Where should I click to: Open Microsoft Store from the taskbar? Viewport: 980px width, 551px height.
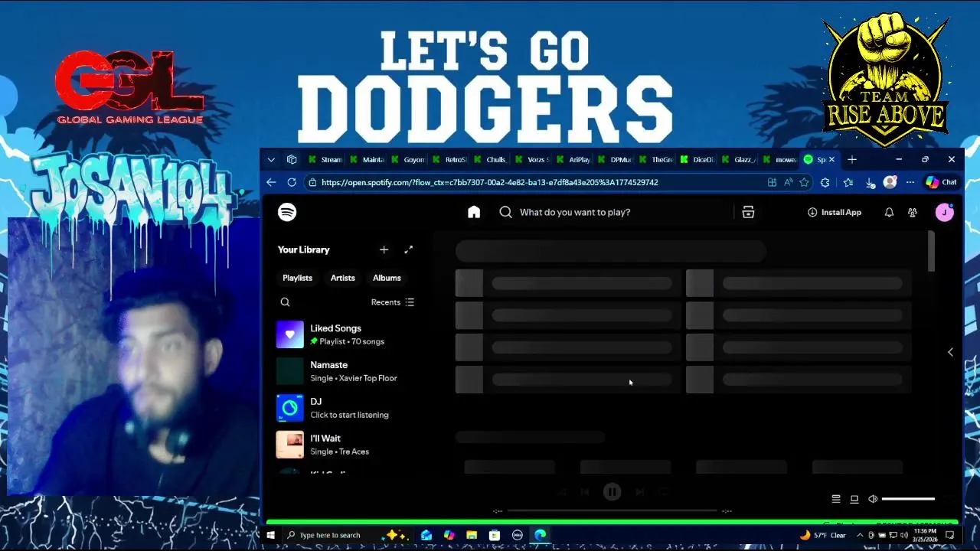pyautogui.click(x=495, y=535)
